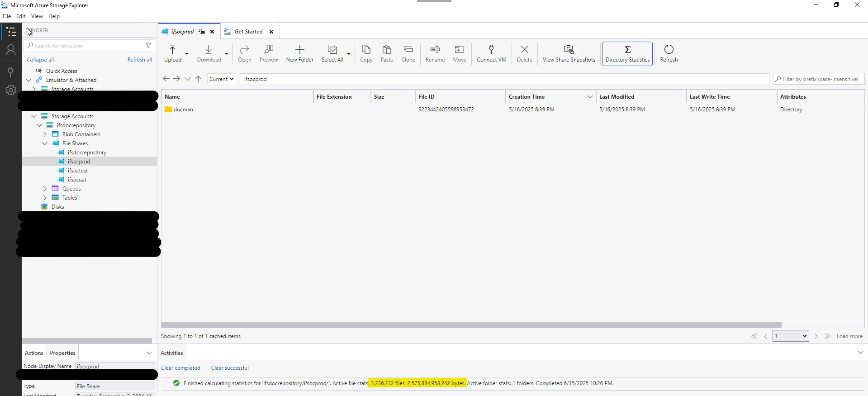Screen dimensions: 868x396
Task: Open the Connect plug icon in sidebar
Action: click(x=11, y=71)
